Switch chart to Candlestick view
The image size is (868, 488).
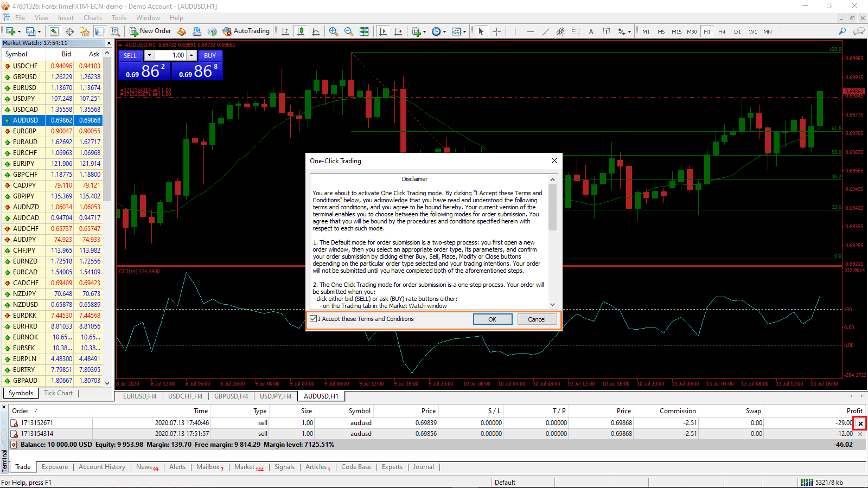[x=300, y=31]
